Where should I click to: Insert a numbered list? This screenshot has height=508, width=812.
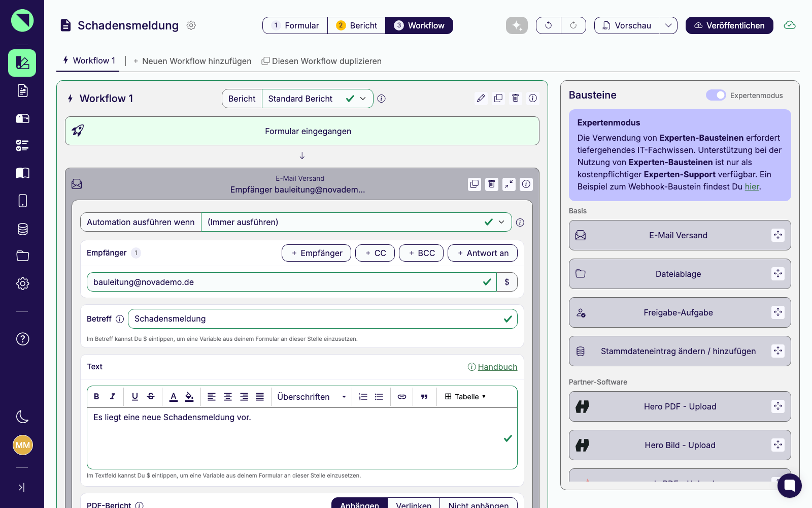pos(363,397)
